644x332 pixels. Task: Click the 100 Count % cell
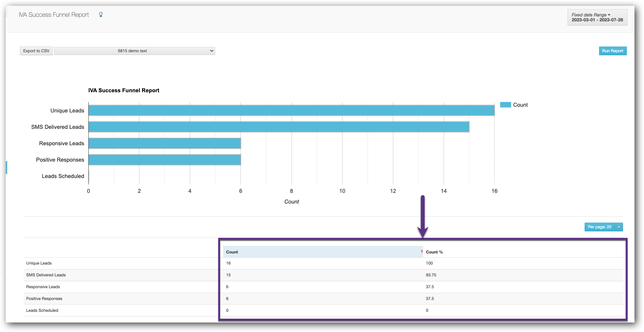click(x=429, y=263)
